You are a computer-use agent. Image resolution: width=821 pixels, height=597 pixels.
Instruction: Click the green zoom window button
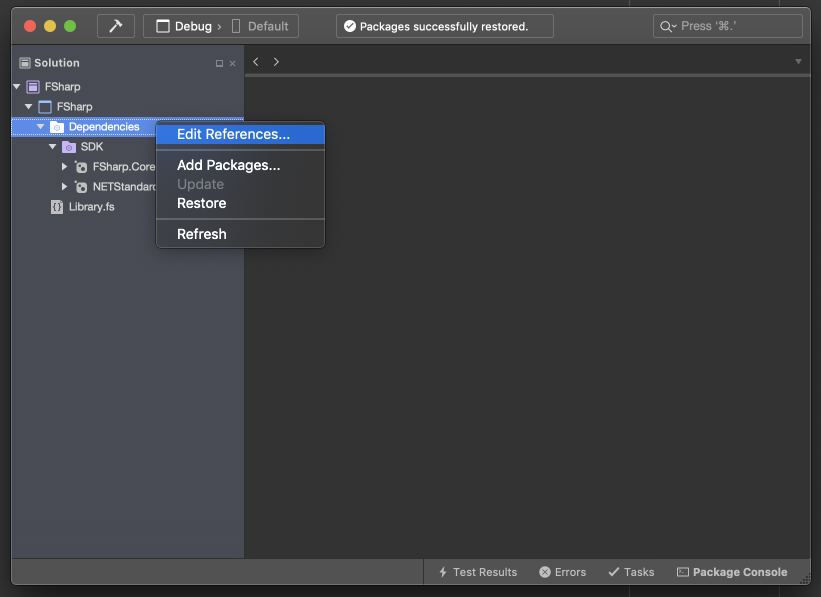[x=70, y=26]
